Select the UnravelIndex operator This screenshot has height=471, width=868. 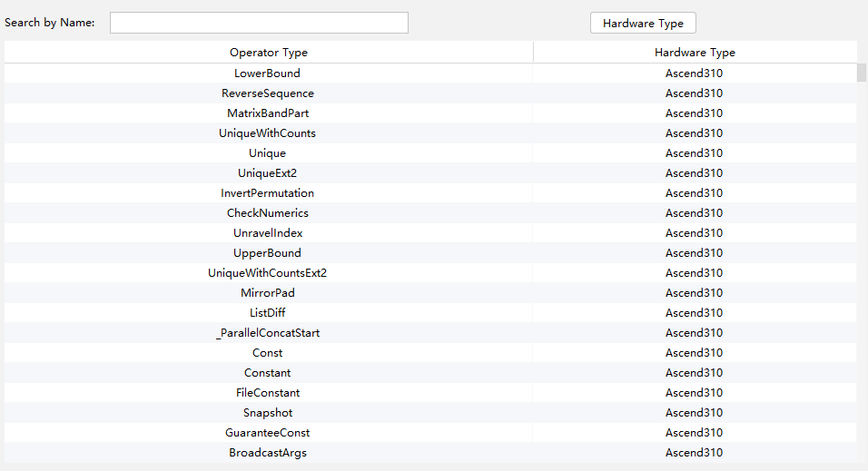pos(268,233)
